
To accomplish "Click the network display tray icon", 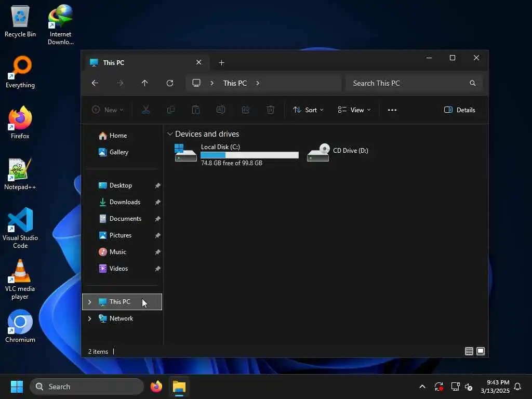I will click(x=455, y=387).
